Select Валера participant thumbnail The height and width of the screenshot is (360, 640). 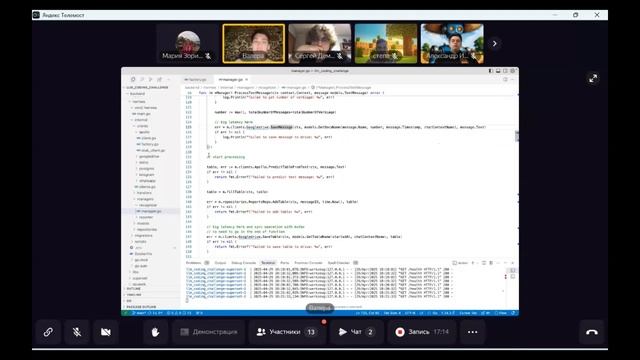point(253,44)
